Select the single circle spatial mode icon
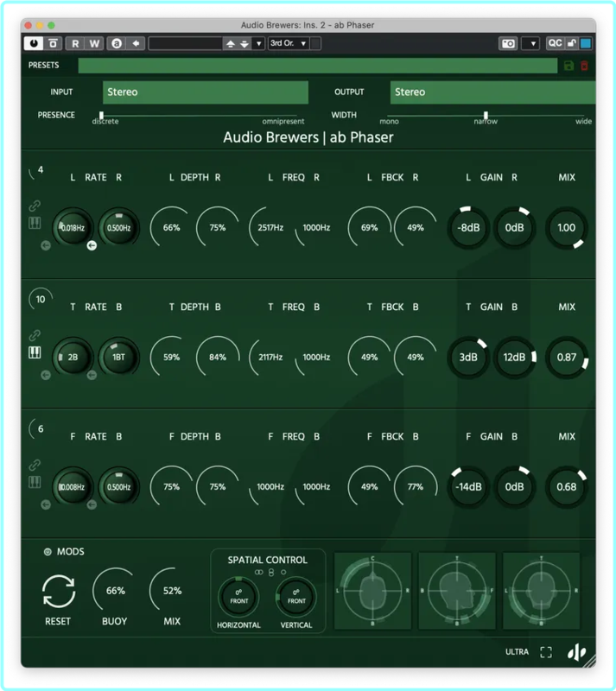 click(283, 572)
